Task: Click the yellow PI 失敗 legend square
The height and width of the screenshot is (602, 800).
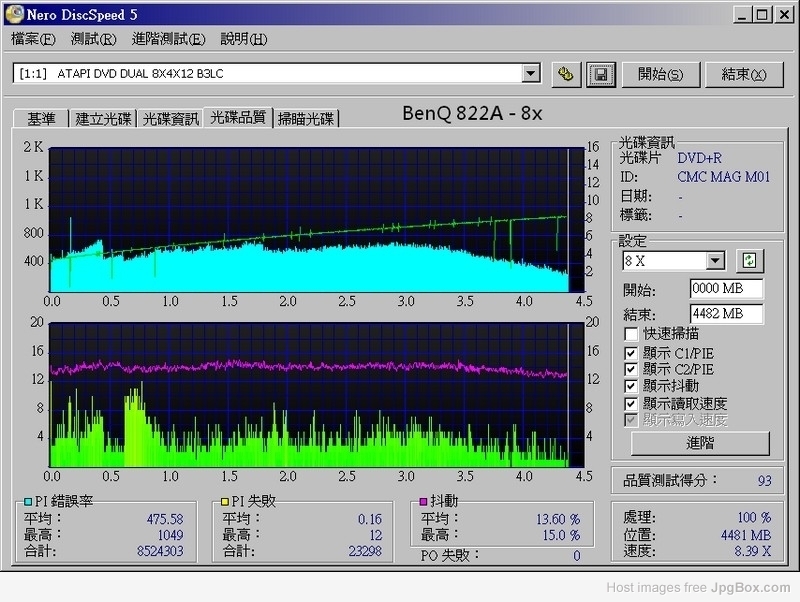Action: coord(226,500)
